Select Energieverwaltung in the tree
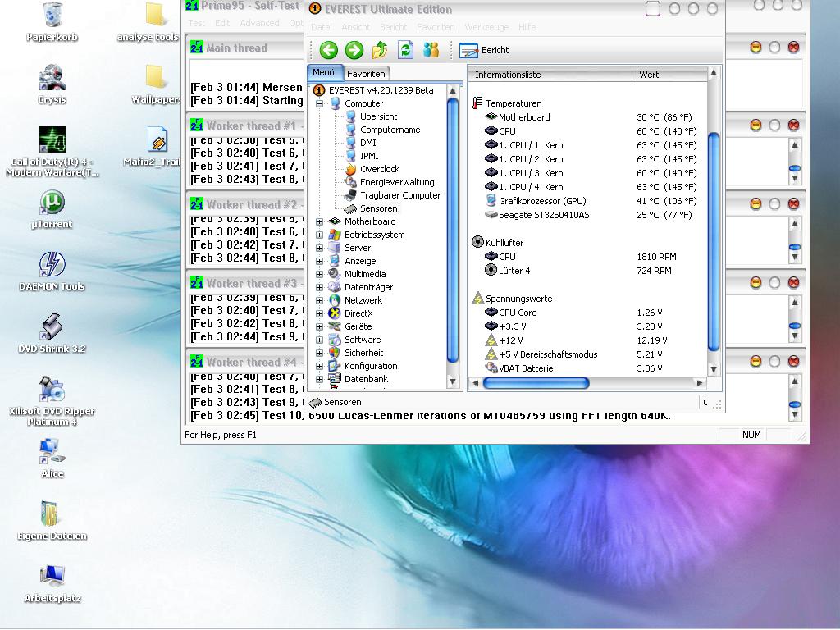This screenshot has width=840, height=630. coord(397,182)
